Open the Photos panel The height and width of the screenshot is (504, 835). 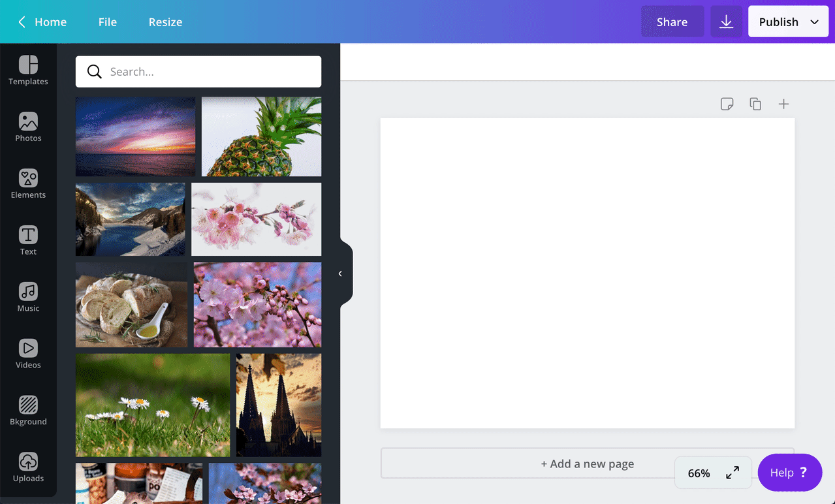coord(28,127)
